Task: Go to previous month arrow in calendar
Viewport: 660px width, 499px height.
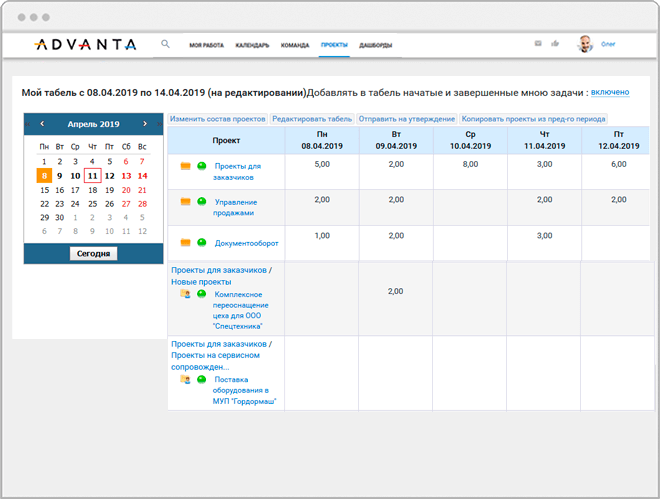Action: coord(42,123)
